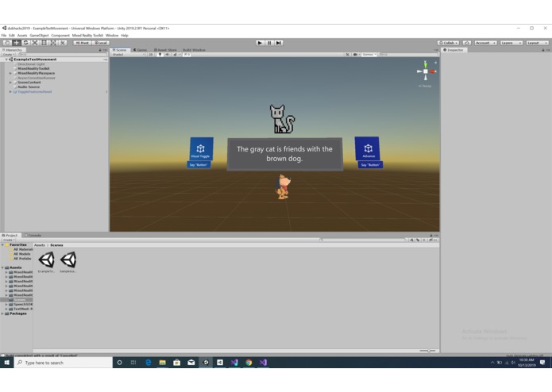Lock the Inspector panel
The height and width of the screenshot is (392, 552).
coord(543,50)
